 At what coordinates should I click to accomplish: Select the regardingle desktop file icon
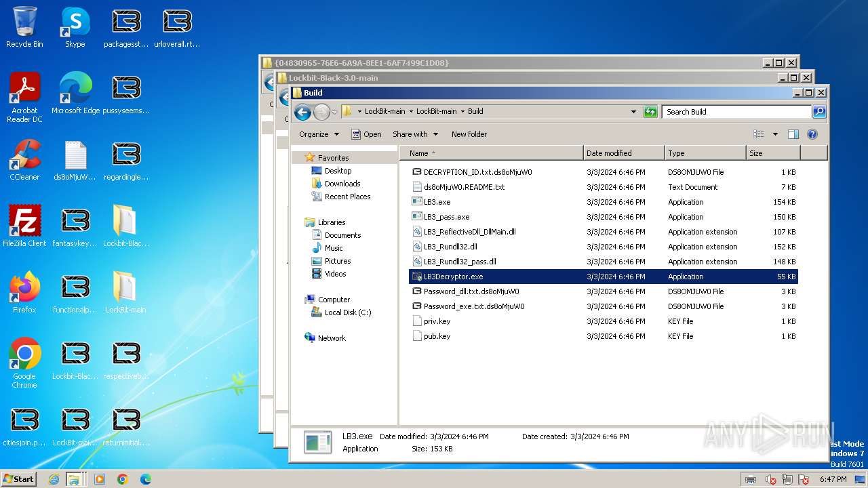pyautogui.click(x=126, y=160)
